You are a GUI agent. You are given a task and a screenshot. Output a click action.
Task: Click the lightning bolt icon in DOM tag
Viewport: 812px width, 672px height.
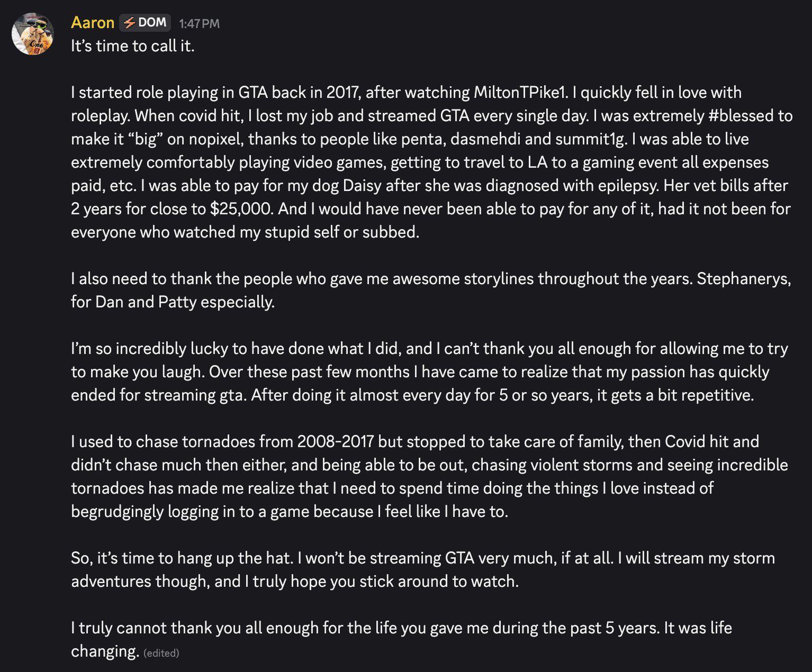coord(129,23)
